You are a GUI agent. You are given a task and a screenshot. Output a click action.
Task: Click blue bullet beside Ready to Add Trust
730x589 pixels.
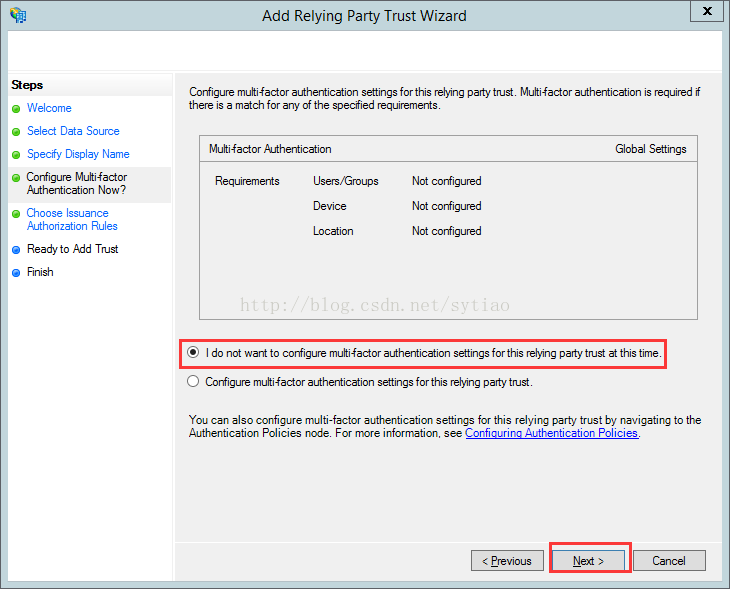coord(16,250)
